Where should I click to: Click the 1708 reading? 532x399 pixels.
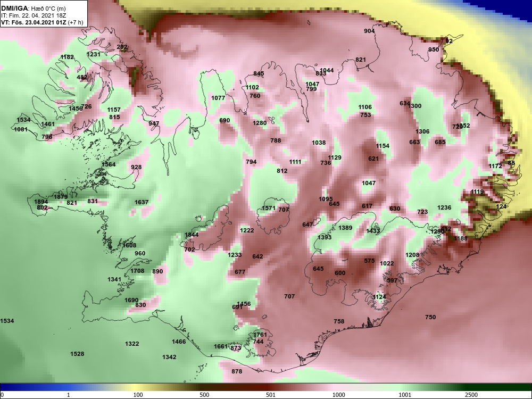(137, 271)
